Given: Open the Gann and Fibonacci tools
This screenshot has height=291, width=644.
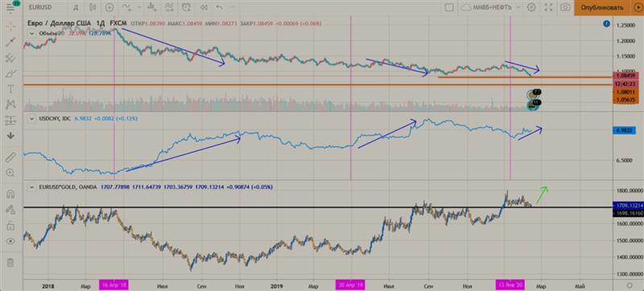Looking at the screenshot, I should tap(10, 58).
